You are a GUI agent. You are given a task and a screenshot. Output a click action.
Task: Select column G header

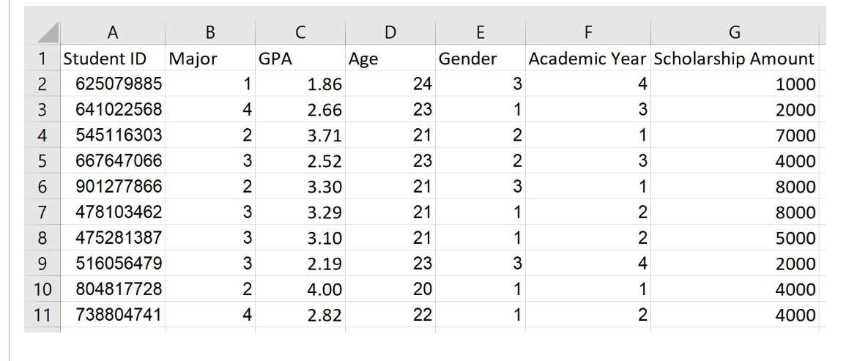point(734,32)
